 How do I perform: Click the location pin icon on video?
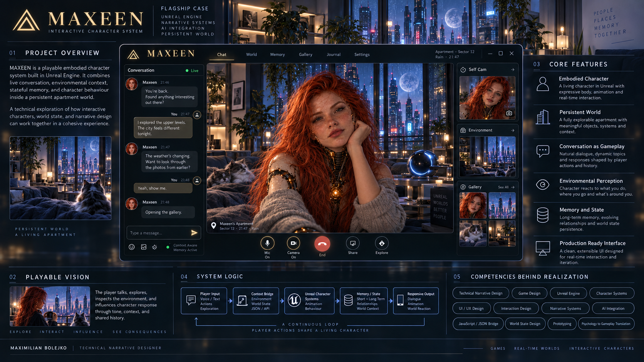213,226
